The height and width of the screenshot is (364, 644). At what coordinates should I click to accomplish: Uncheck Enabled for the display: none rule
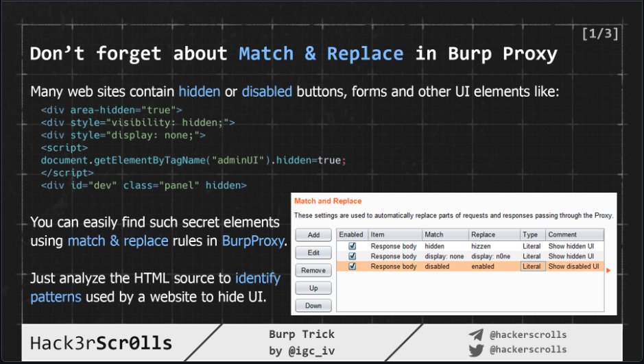click(x=352, y=256)
